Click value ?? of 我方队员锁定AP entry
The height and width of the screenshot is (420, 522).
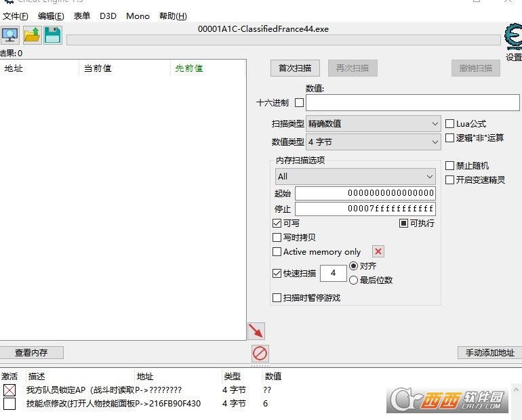click(267, 390)
